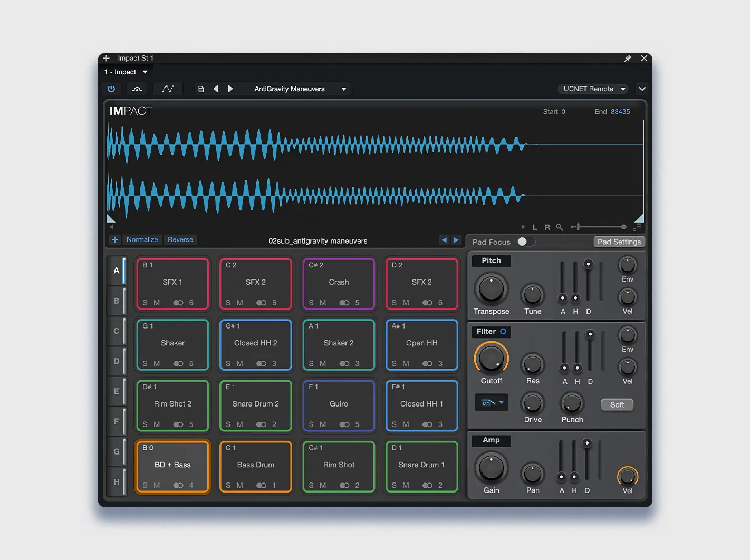Click the pin window icon
Viewport: 750px width, 560px height.
tap(628, 59)
